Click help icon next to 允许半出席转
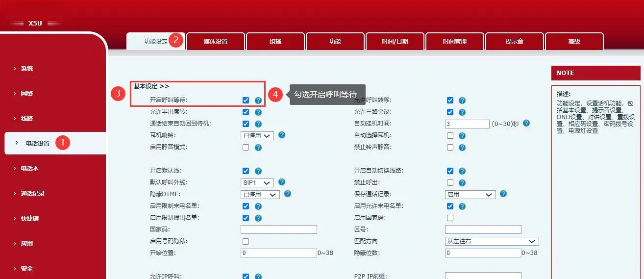Viewport: 644px width, 279px height. click(x=258, y=112)
